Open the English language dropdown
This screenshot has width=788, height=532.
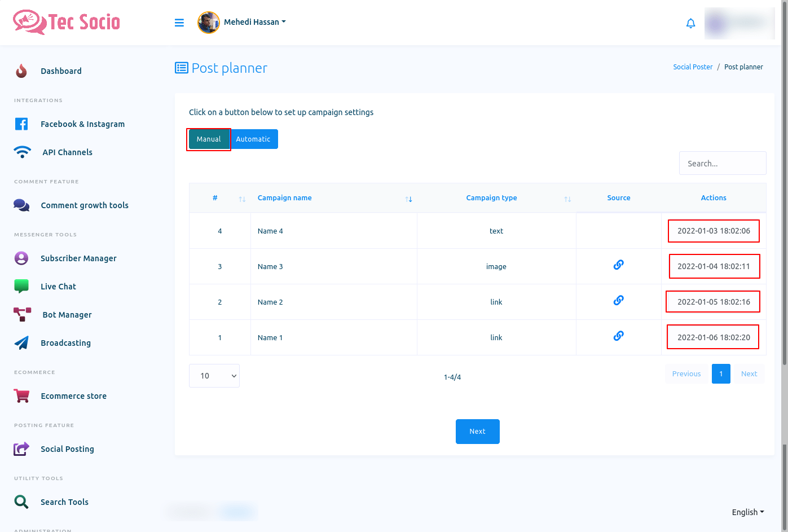747,512
